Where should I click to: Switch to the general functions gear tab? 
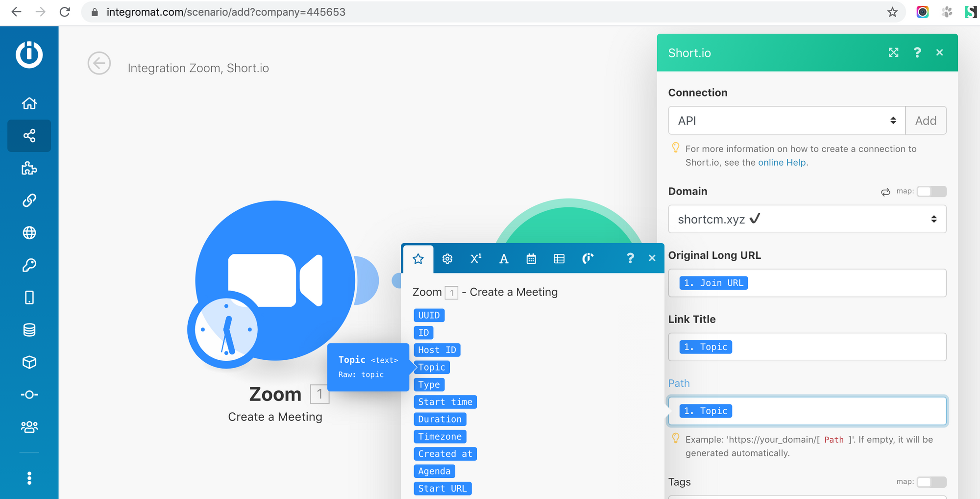point(447,259)
